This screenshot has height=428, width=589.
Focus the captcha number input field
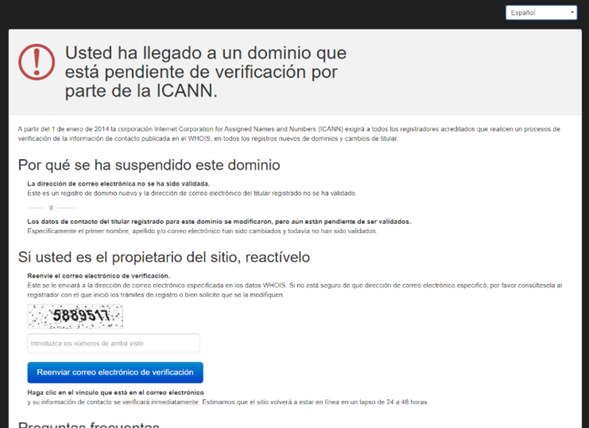[113, 343]
